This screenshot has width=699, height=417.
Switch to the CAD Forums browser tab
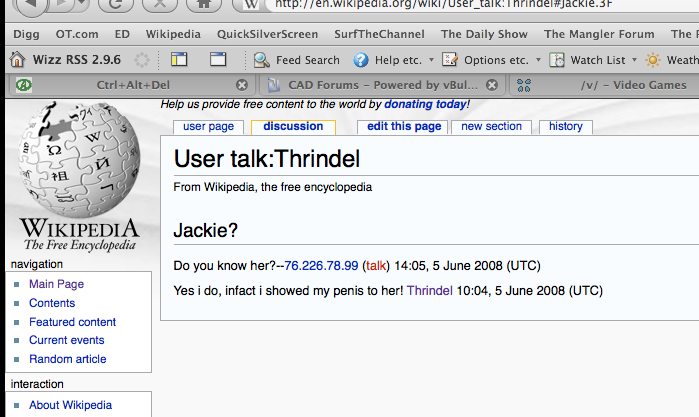[383, 85]
